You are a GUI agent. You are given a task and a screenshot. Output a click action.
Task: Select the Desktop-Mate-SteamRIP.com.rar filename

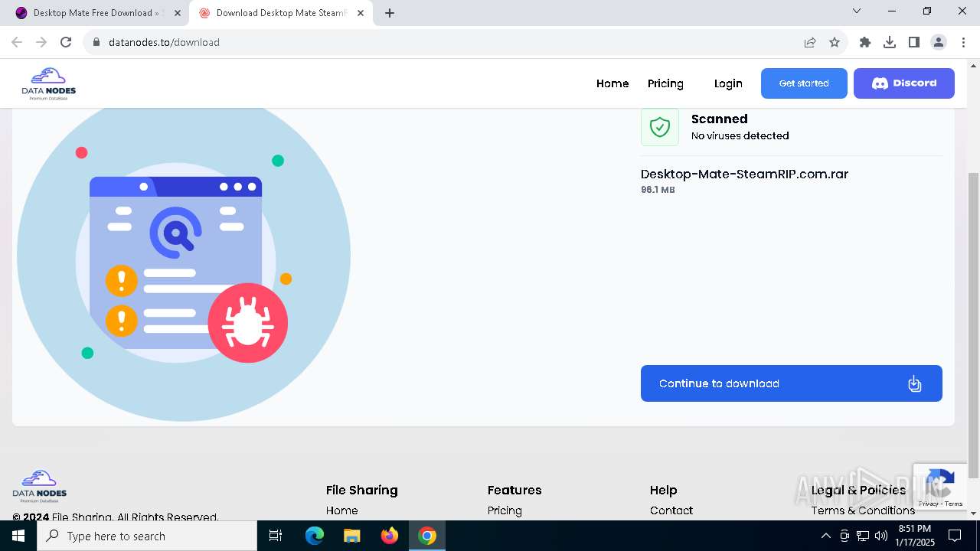point(744,174)
